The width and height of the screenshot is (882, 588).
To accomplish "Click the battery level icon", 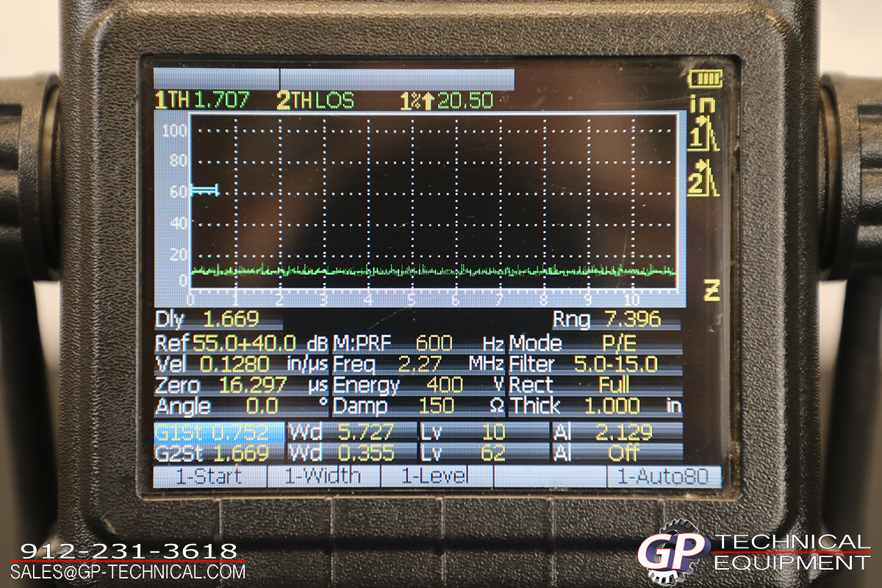I will pyautogui.click(x=706, y=79).
